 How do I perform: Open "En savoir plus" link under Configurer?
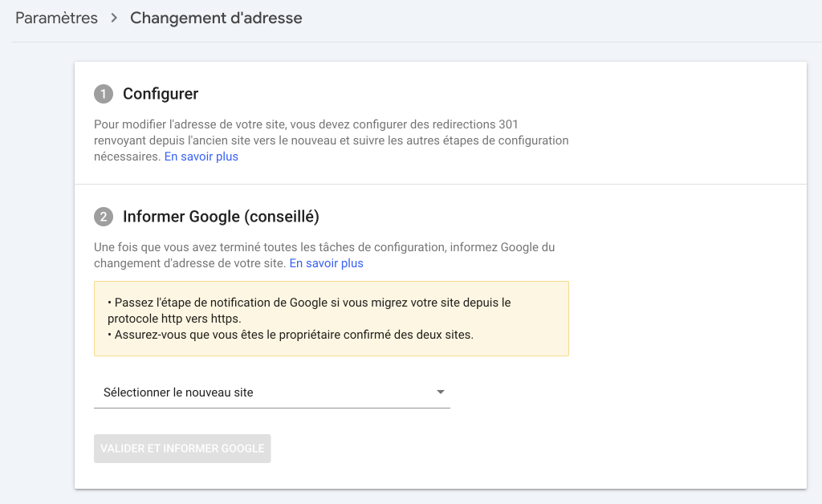(x=201, y=156)
